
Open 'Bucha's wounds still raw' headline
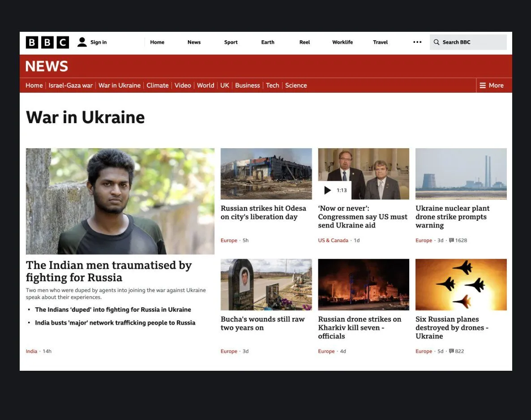coord(263,323)
